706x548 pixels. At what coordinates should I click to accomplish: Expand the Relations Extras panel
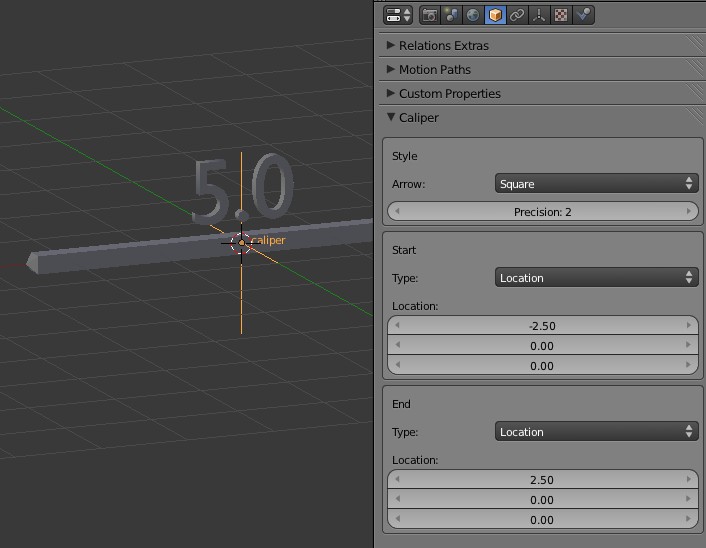pyautogui.click(x=443, y=45)
